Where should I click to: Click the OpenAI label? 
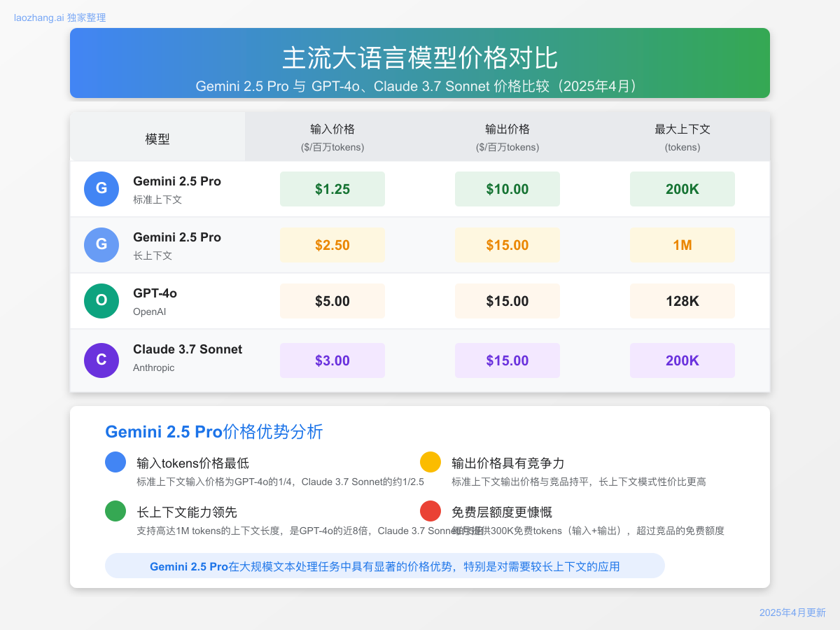pyautogui.click(x=150, y=311)
